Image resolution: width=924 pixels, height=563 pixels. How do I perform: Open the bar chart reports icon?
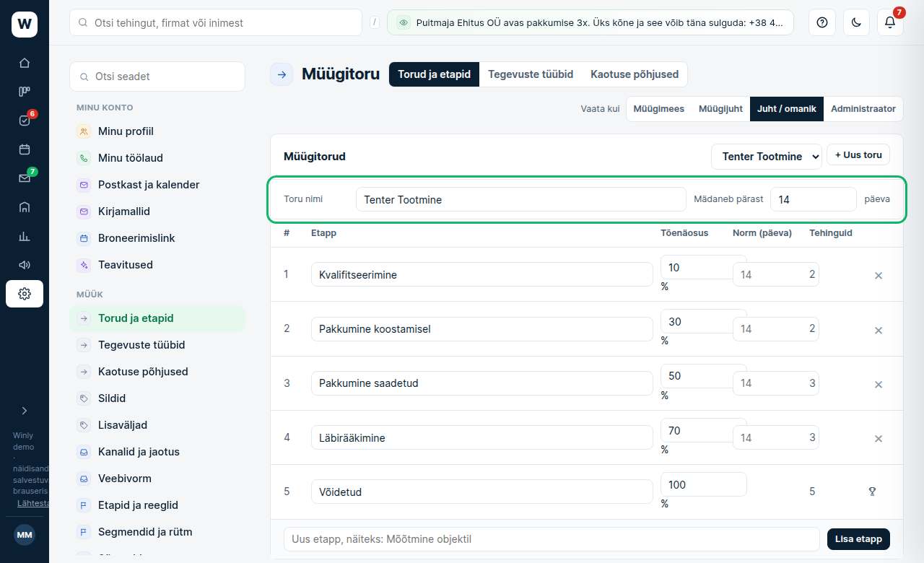point(25,236)
